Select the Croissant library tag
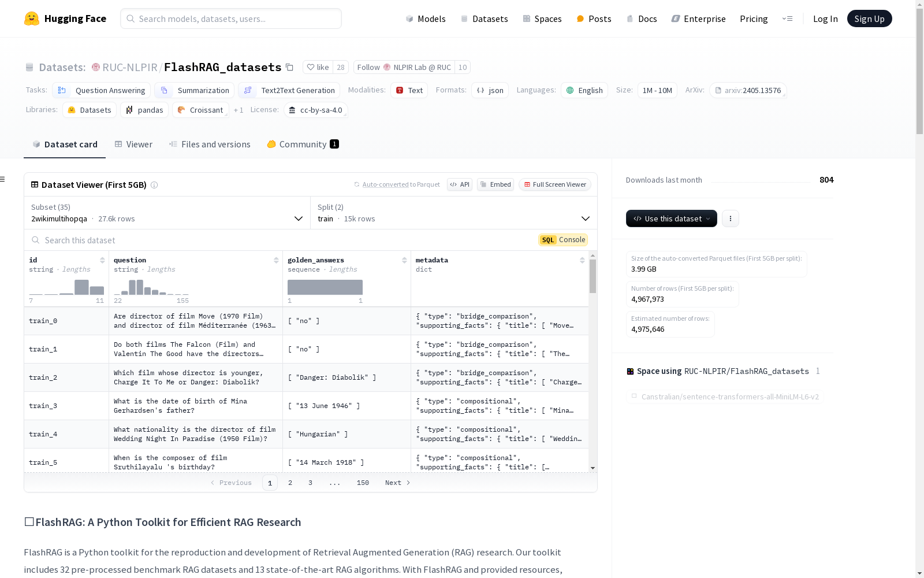 click(x=200, y=110)
